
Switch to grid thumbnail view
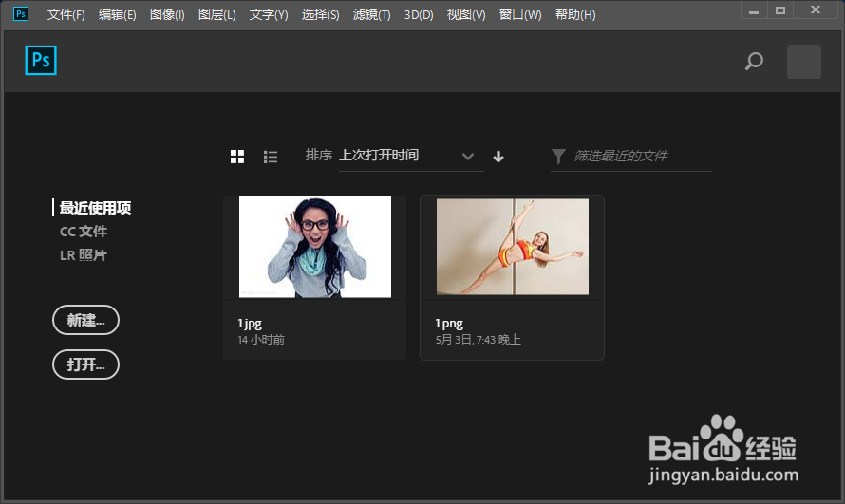(x=237, y=157)
